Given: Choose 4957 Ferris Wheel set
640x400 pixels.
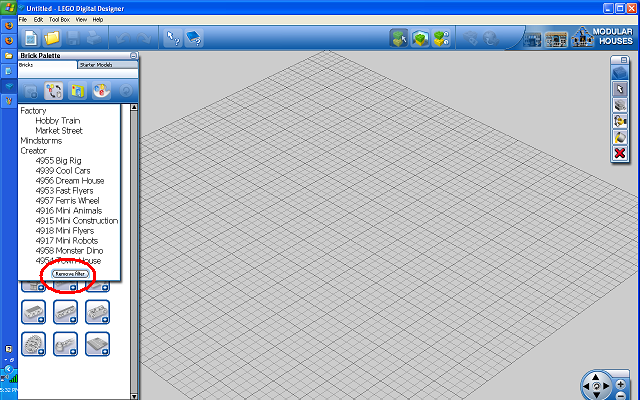Looking at the screenshot, I should pos(67,201).
